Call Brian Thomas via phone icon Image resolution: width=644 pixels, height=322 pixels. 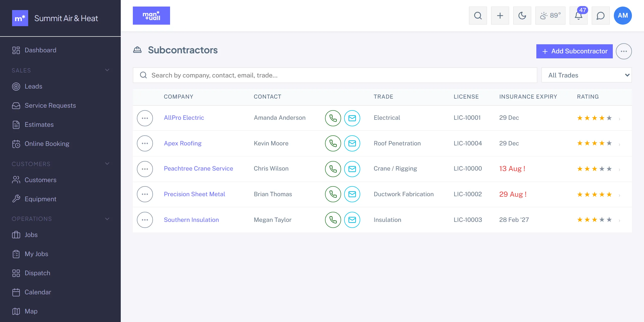coord(333,194)
